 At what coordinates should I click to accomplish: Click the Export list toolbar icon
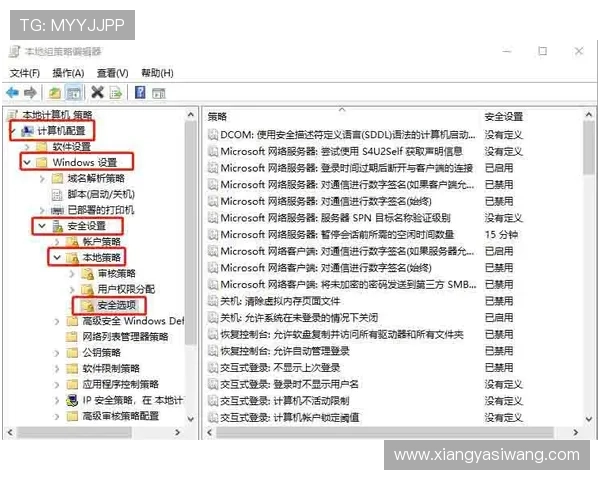click(x=116, y=93)
